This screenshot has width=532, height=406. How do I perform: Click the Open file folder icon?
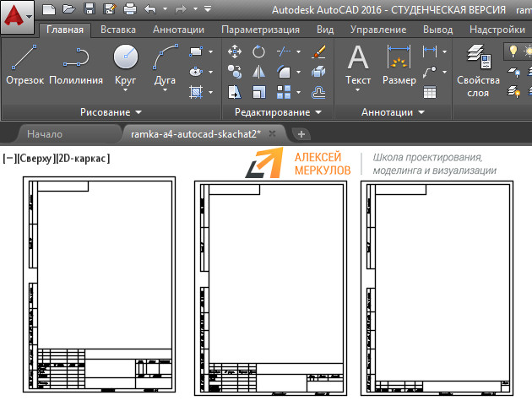(x=69, y=9)
